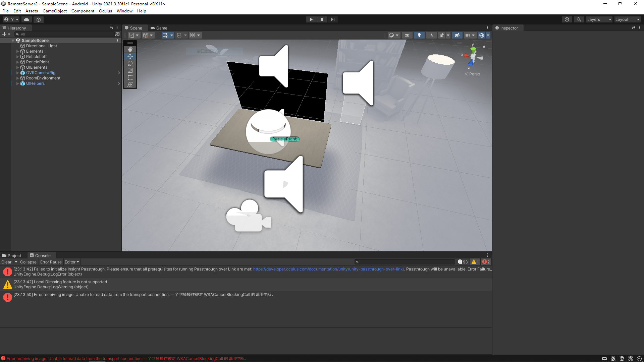
Task: Open the Layers dropdown
Action: coord(599,19)
